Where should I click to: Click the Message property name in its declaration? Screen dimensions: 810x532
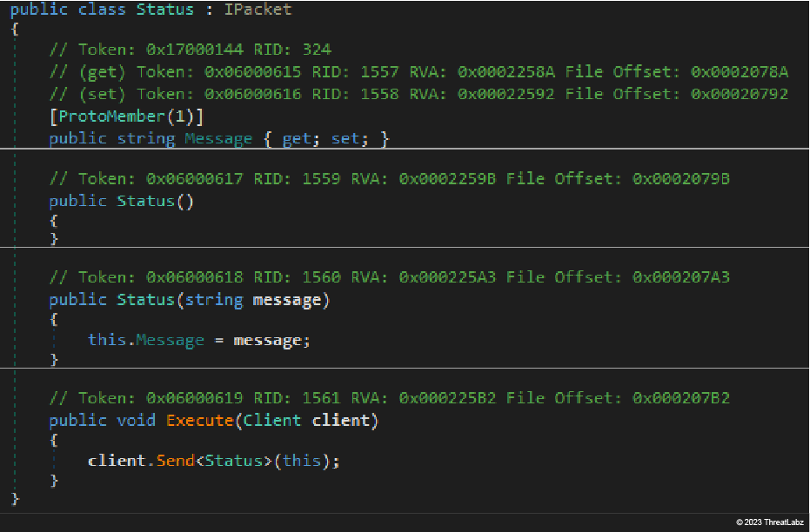218,138
